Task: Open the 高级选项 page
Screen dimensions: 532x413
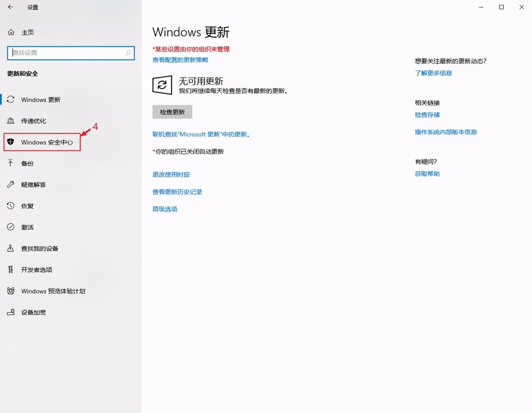Action: (x=165, y=209)
